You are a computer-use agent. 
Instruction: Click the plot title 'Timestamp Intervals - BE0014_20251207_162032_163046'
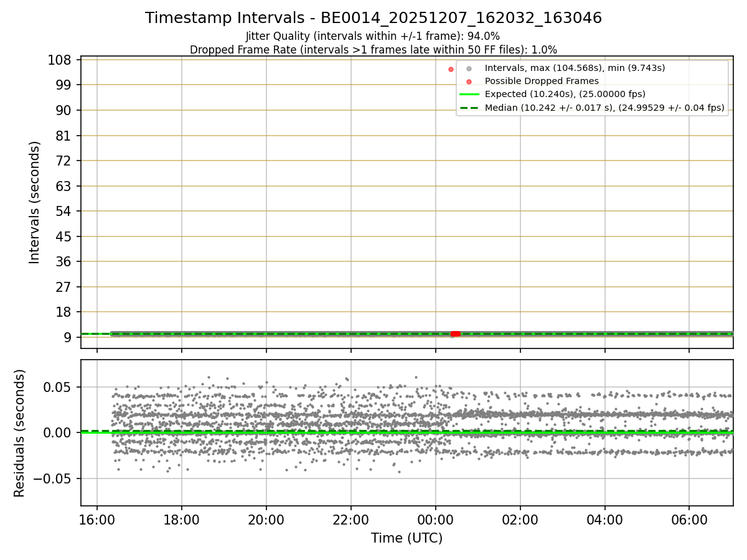[374, 18]
